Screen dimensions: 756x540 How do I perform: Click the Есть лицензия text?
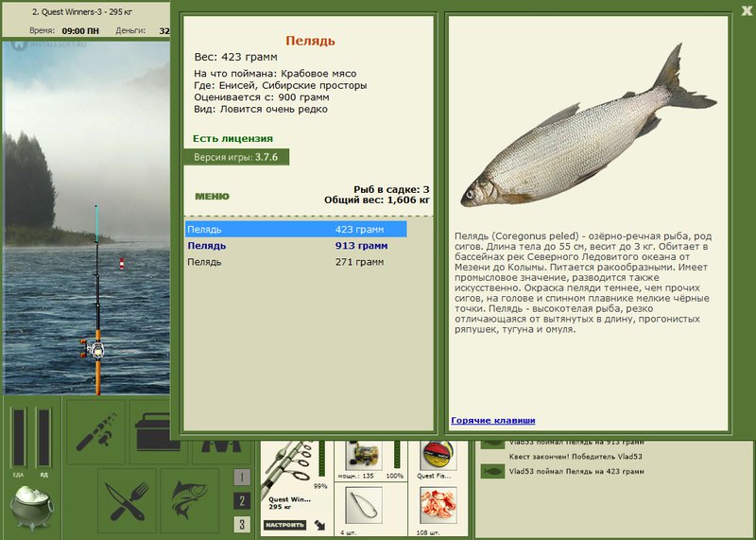pos(232,138)
